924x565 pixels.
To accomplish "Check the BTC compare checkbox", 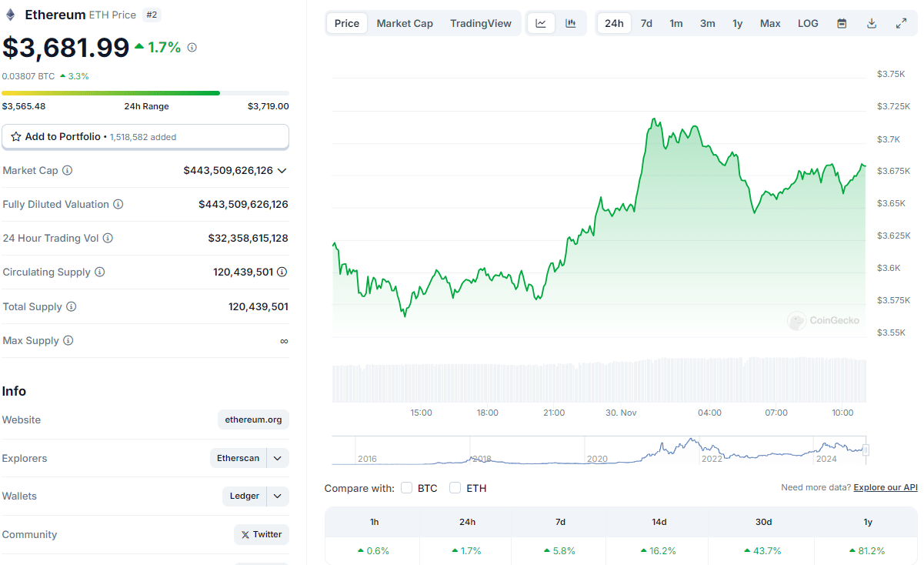I will (x=408, y=488).
